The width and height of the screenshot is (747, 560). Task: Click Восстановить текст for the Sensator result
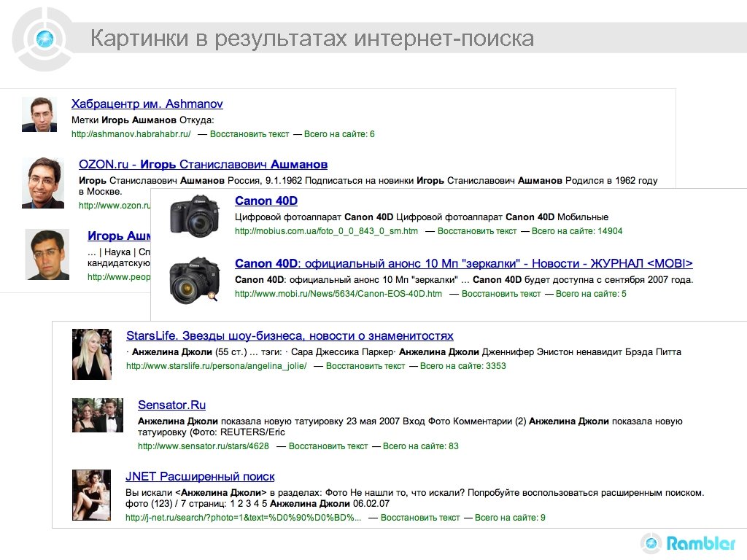pyautogui.click(x=328, y=446)
